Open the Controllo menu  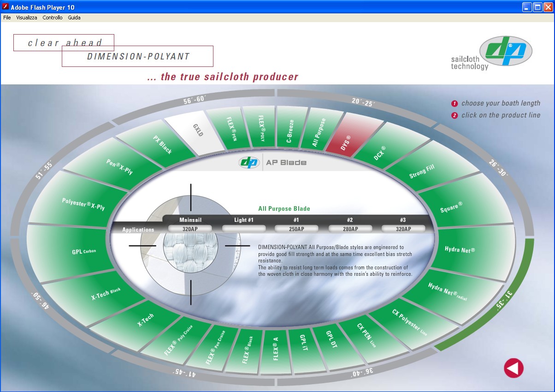coord(53,18)
